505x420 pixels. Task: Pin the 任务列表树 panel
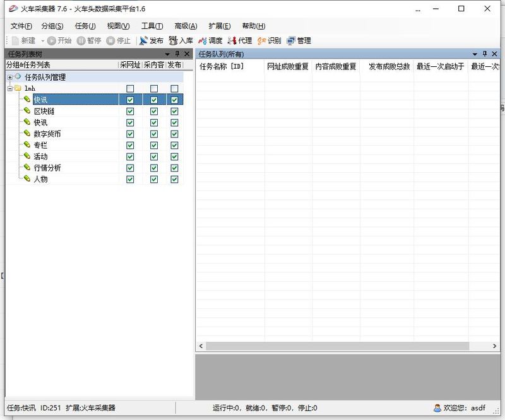(x=177, y=54)
